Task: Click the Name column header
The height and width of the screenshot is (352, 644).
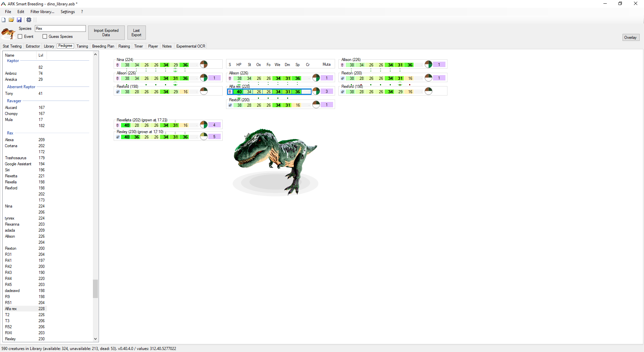Action: (19, 55)
